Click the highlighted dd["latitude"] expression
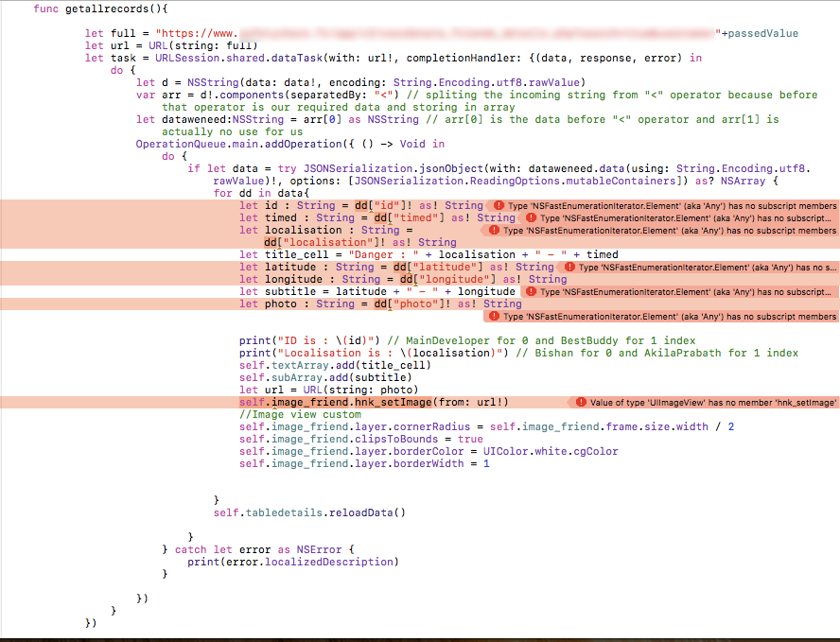Image resolution: width=840 pixels, height=642 pixels. click(438, 268)
